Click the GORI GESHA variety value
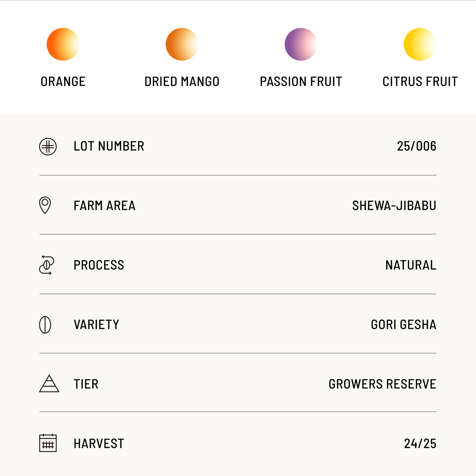 tap(404, 325)
